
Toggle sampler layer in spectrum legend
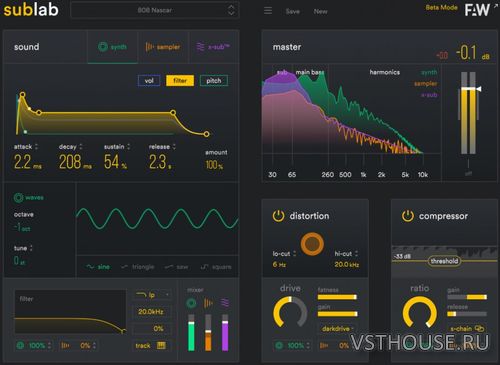point(425,83)
